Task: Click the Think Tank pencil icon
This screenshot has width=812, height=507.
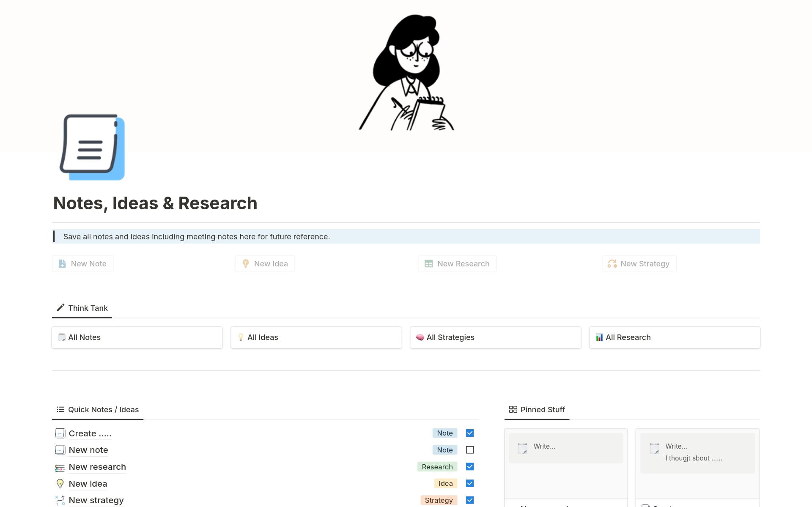Action: pyautogui.click(x=60, y=307)
